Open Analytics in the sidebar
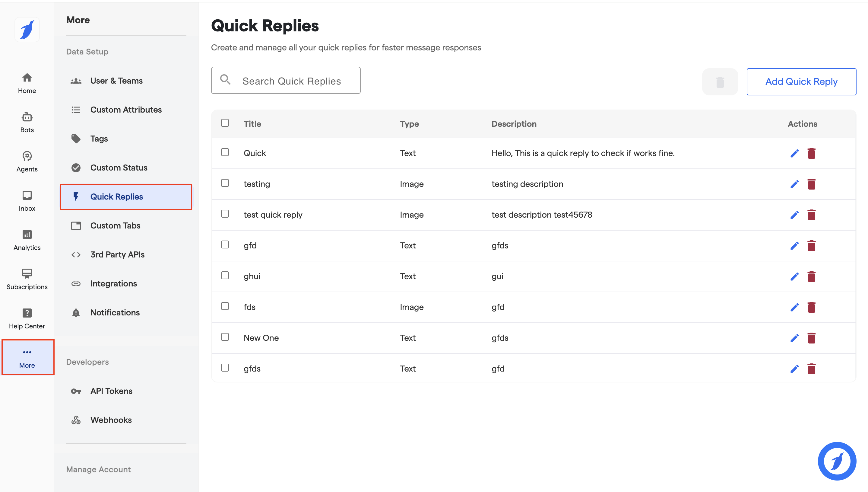868x492 pixels. tap(27, 240)
